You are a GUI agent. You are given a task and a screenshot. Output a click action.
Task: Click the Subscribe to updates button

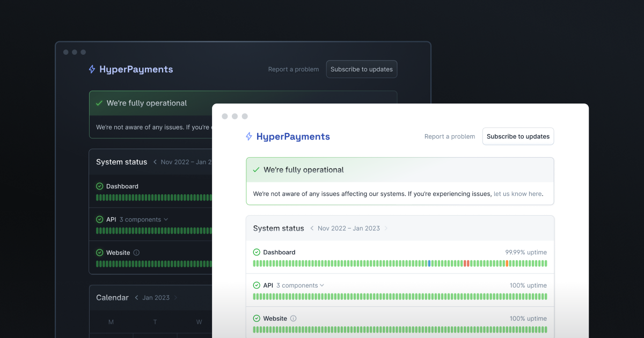pyautogui.click(x=518, y=136)
